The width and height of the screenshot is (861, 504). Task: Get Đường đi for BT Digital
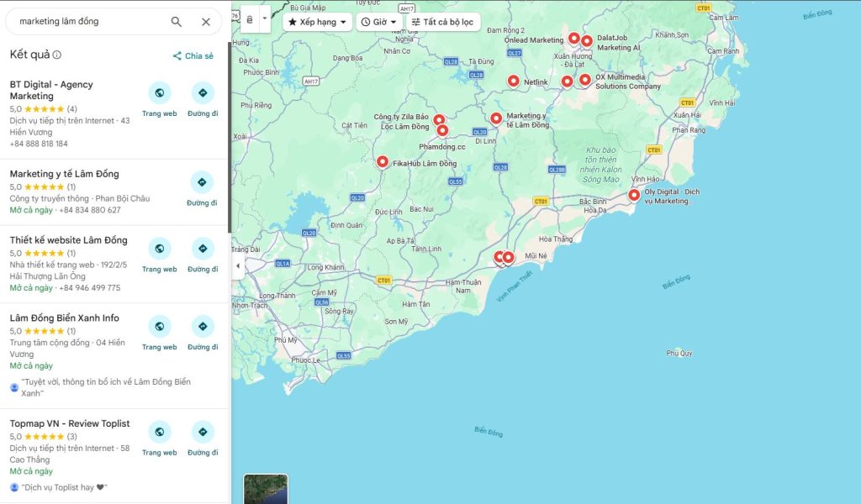[x=203, y=99]
